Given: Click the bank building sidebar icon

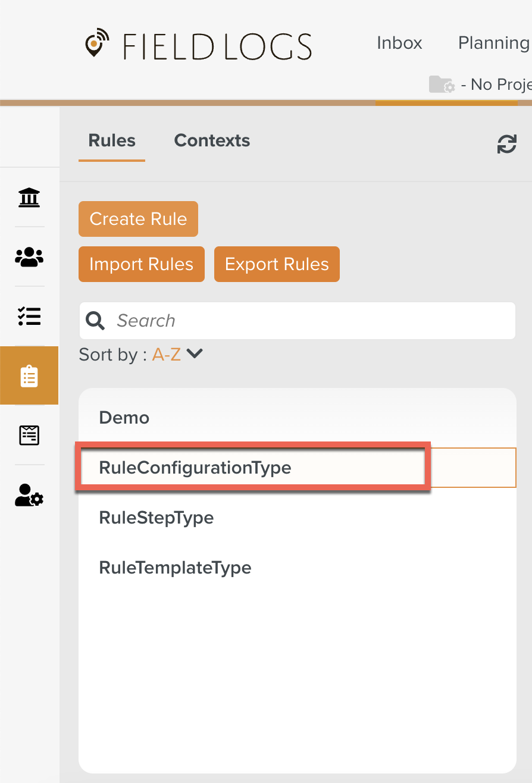Looking at the screenshot, I should pyautogui.click(x=29, y=197).
